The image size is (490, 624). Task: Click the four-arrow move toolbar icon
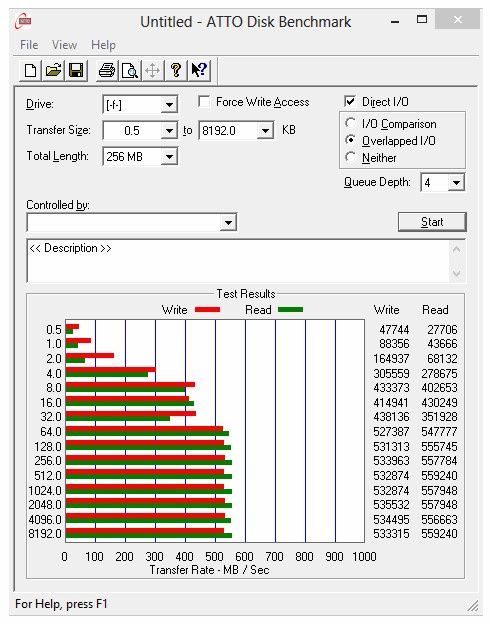[152, 70]
